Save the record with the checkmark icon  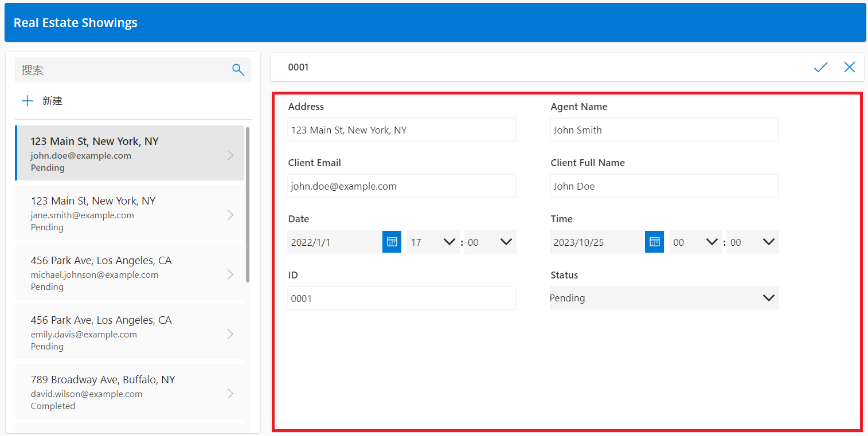point(821,67)
